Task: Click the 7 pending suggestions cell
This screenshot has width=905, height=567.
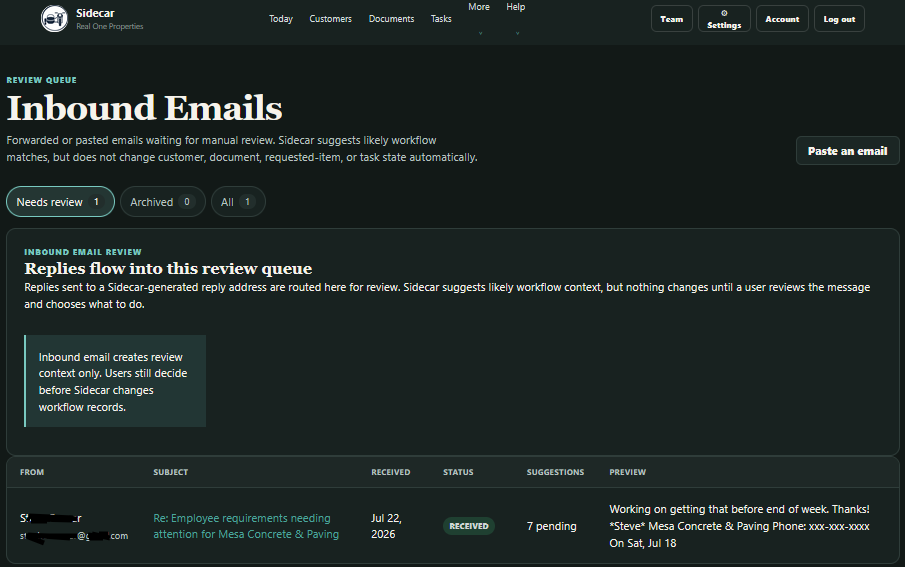Action: tap(551, 526)
